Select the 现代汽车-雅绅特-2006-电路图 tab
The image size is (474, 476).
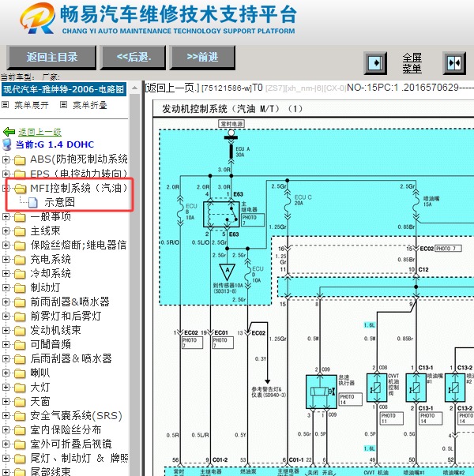[x=64, y=89]
